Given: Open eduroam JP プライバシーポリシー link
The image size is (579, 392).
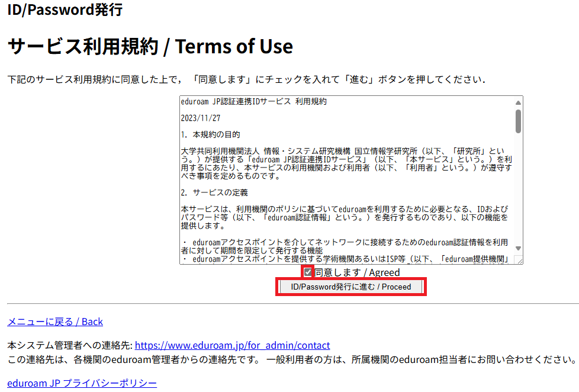Looking at the screenshot, I should [x=82, y=383].
